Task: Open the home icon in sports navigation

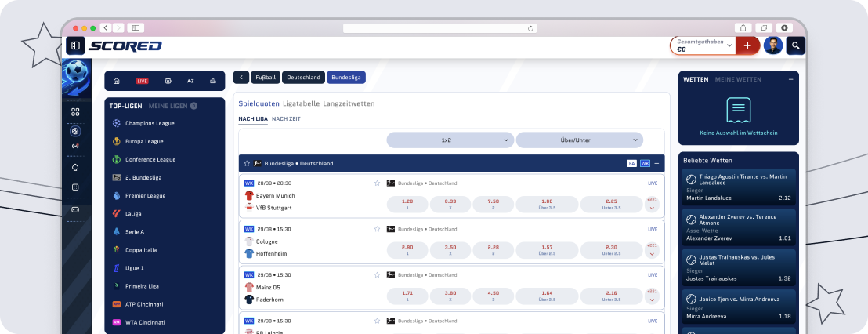Action: coord(116,81)
